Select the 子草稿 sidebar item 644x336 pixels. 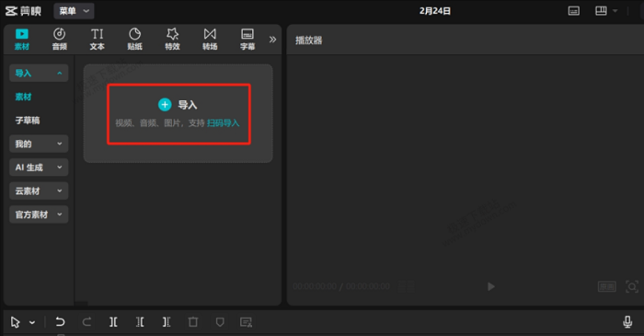point(28,121)
